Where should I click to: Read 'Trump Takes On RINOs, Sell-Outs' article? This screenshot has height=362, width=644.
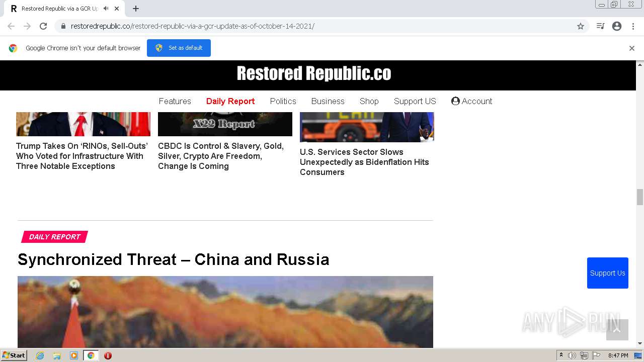coord(82,156)
